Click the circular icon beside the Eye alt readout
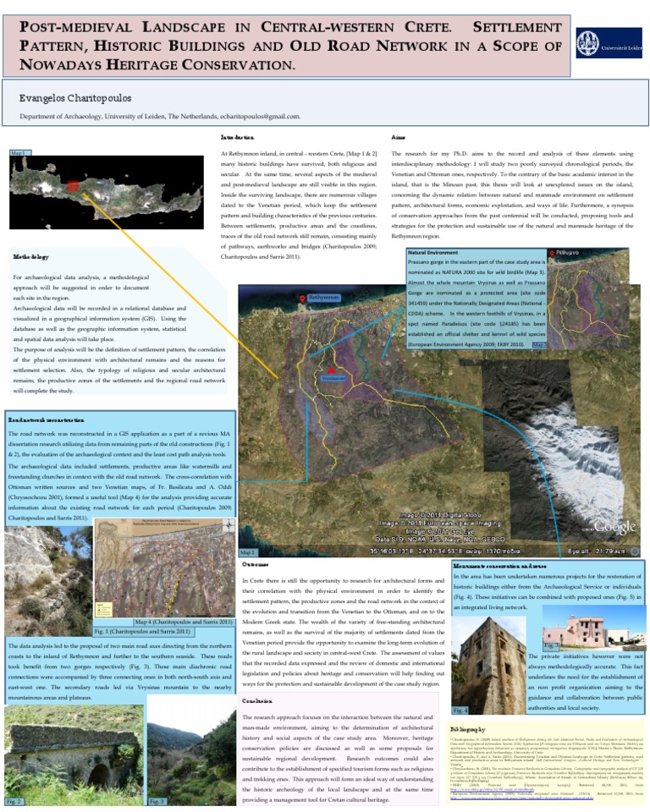Image resolution: width=650 pixels, height=812 pixels. click(x=634, y=551)
